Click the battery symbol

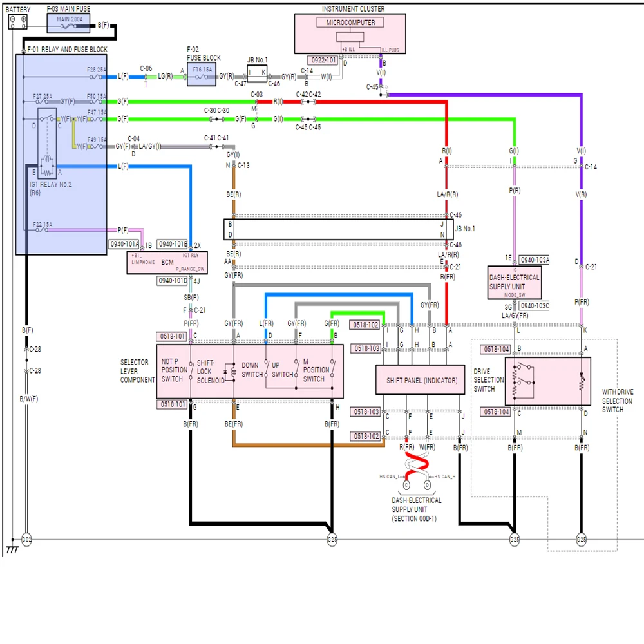coord(17,22)
